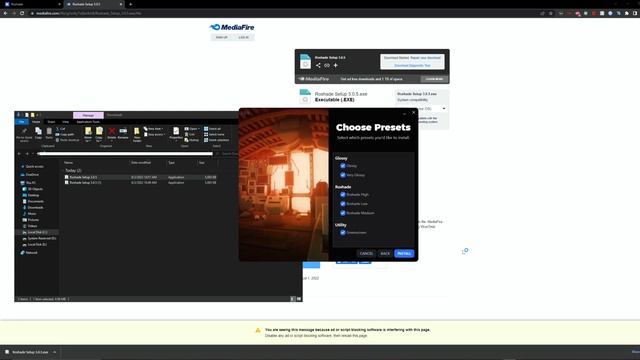Click the browser back arrow
This screenshot has width=640, height=360.
click(x=5, y=13)
